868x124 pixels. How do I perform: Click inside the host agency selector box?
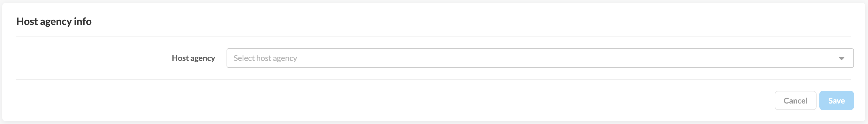539,58
